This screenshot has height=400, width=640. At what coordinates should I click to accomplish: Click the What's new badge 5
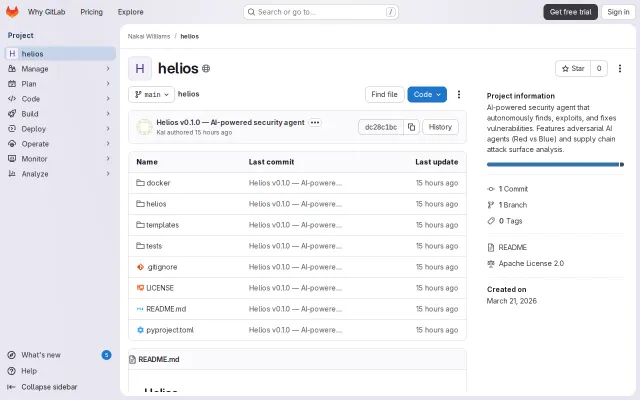click(106, 355)
